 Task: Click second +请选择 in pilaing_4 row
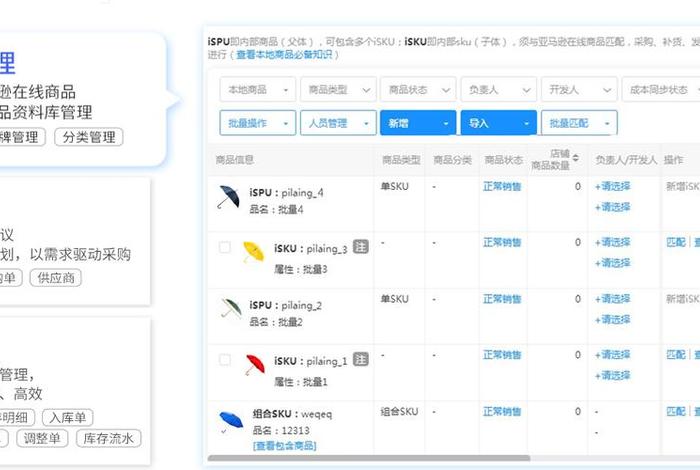click(612, 207)
